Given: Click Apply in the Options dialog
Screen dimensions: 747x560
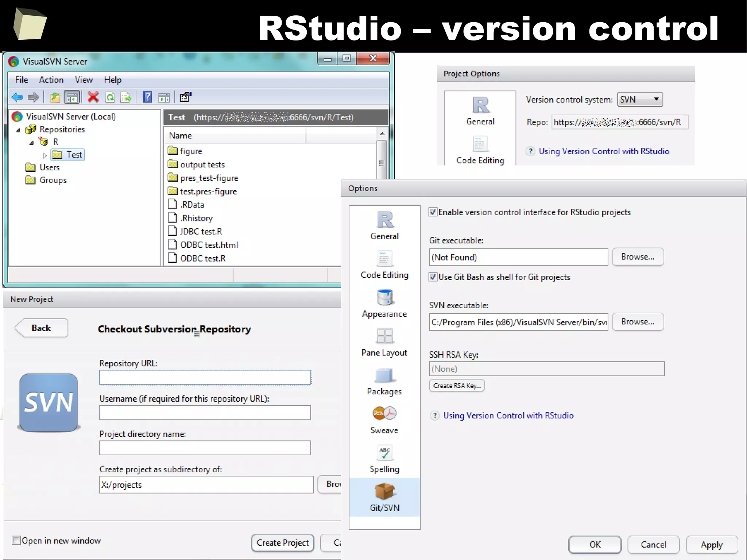Looking at the screenshot, I should (712, 544).
